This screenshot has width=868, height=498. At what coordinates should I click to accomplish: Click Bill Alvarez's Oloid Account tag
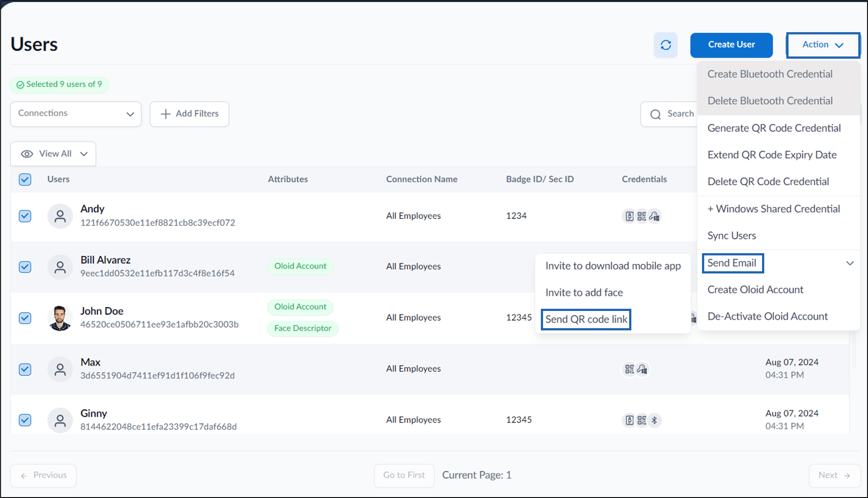pos(300,266)
